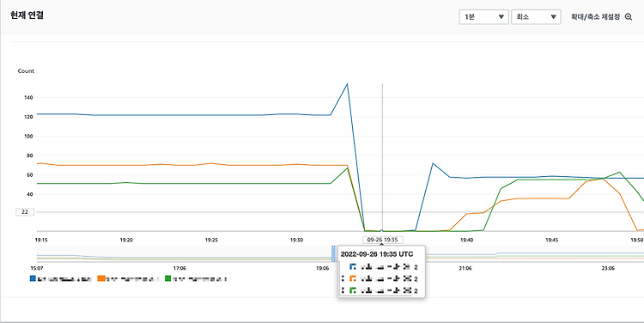Click the Count axis label

(26, 71)
